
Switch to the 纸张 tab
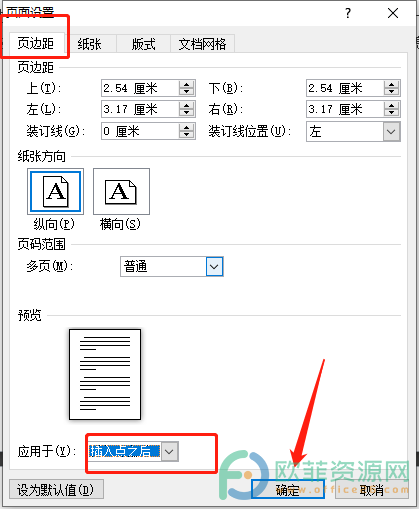point(90,44)
